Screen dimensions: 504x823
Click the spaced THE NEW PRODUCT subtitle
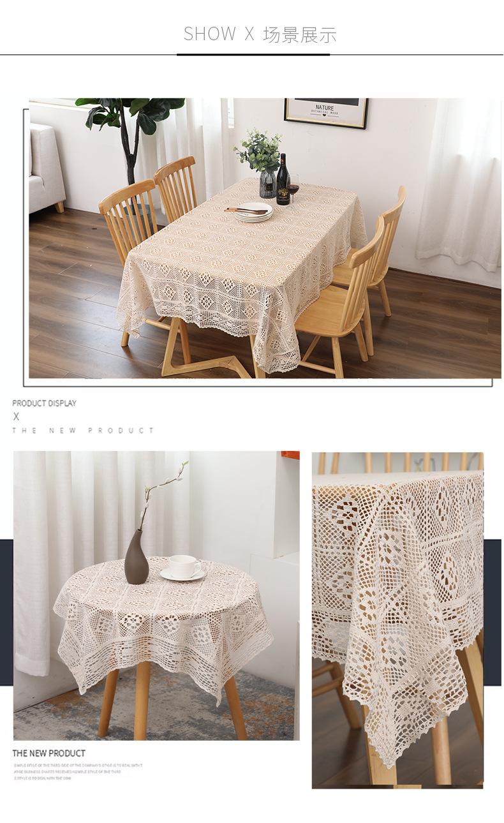pyautogui.click(x=83, y=431)
